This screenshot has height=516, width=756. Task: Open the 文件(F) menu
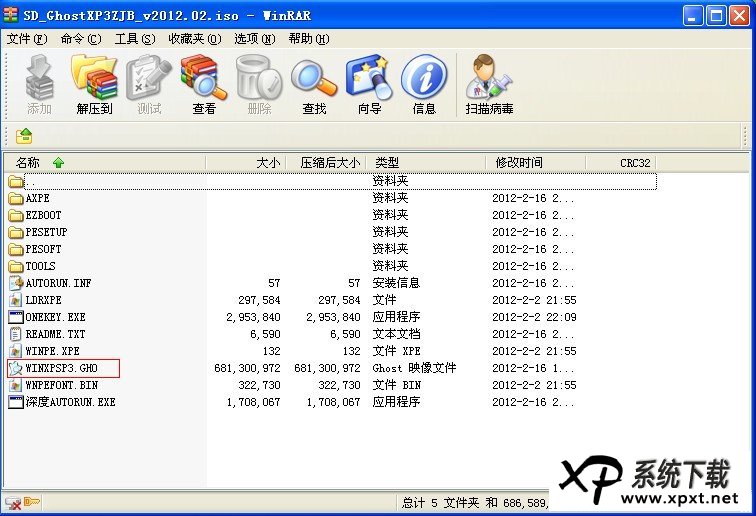pos(27,39)
